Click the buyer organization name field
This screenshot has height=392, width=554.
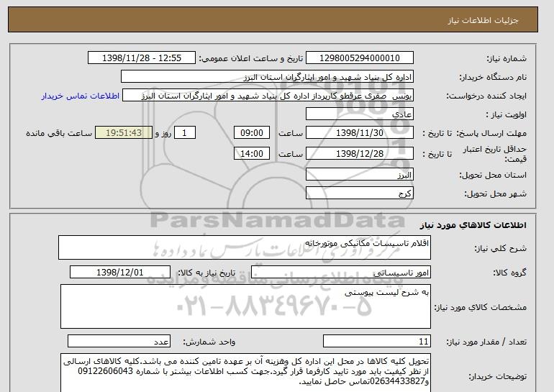coord(267,77)
